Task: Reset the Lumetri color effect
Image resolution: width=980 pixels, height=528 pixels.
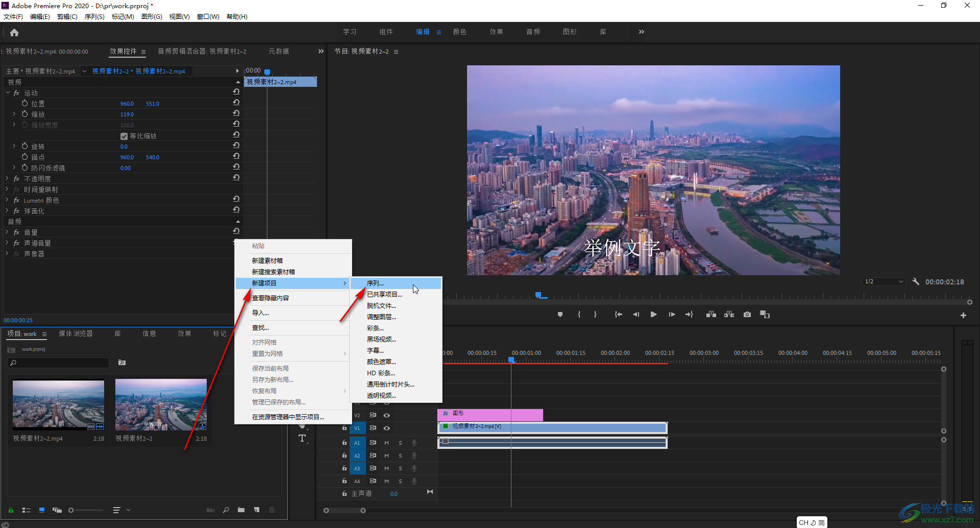Action: coord(236,199)
